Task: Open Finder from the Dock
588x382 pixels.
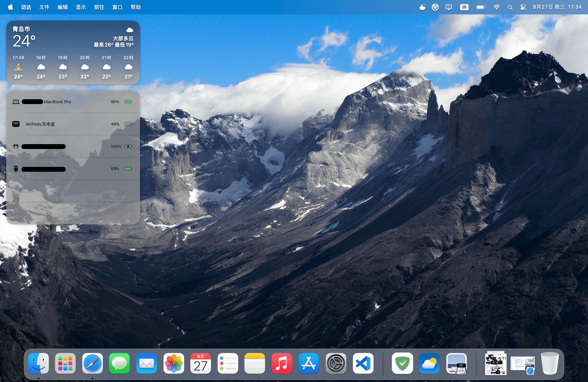Action: pos(38,363)
